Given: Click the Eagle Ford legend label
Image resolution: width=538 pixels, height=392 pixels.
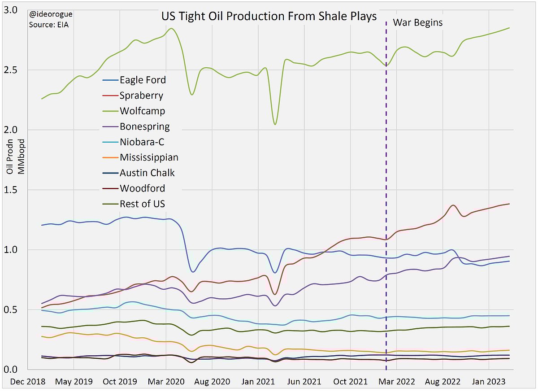Looking at the screenshot, I should pos(143,80).
